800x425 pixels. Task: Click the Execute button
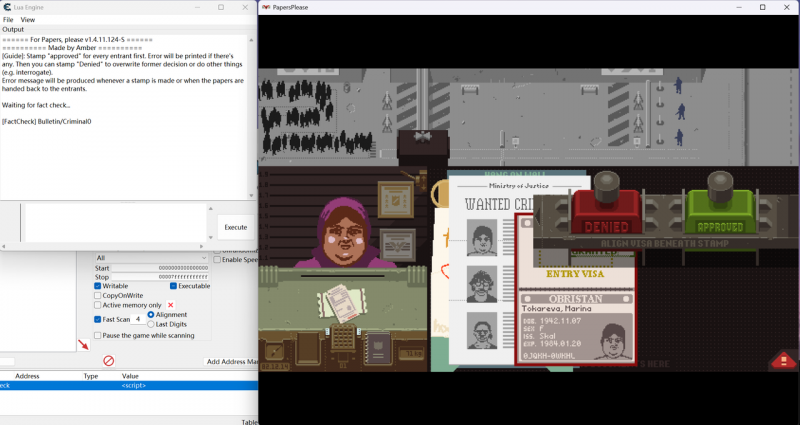236,227
